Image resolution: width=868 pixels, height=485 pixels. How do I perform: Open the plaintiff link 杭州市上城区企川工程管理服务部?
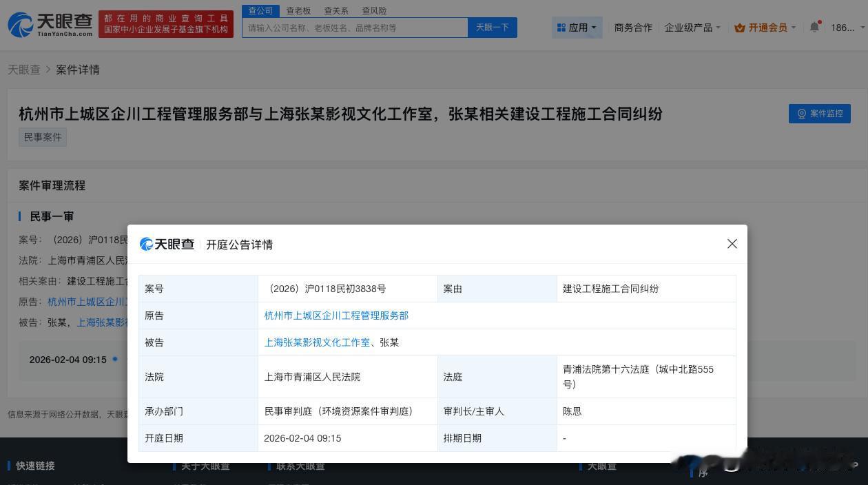point(336,316)
